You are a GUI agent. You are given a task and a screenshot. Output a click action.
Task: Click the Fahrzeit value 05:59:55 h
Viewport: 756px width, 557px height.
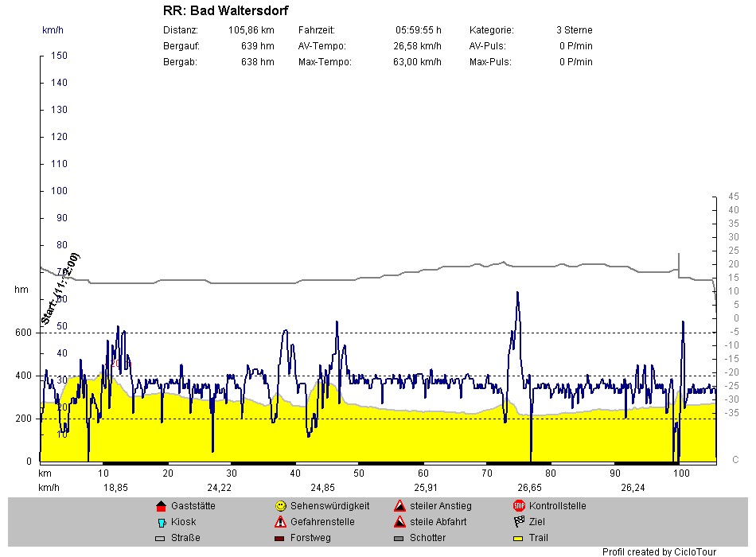click(418, 30)
